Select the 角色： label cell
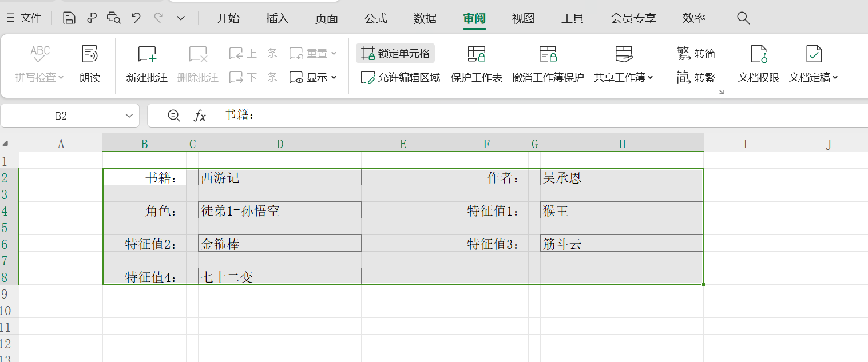 pos(145,211)
